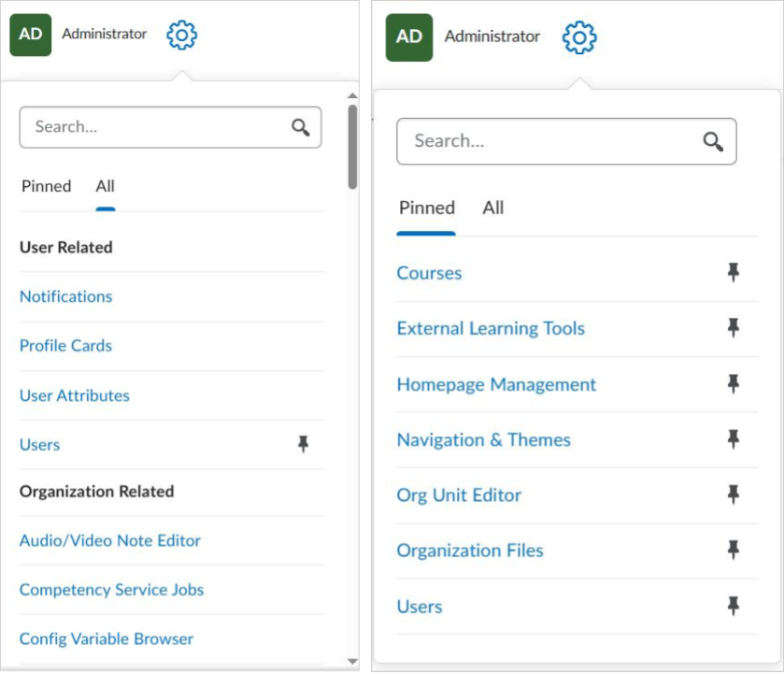Viewport: 784px width, 674px height.
Task: Open the Competency Service Jobs link
Action: coord(111,590)
